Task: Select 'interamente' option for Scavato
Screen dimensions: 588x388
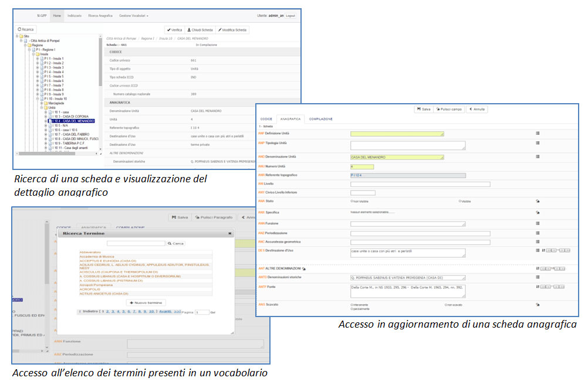Action: pos(351,305)
